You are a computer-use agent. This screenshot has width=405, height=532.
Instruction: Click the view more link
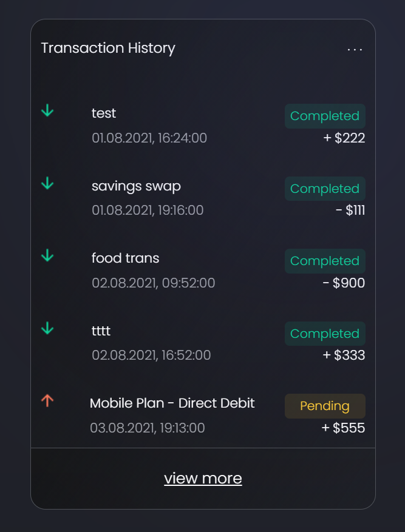pyautogui.click(x=203, y=478)
